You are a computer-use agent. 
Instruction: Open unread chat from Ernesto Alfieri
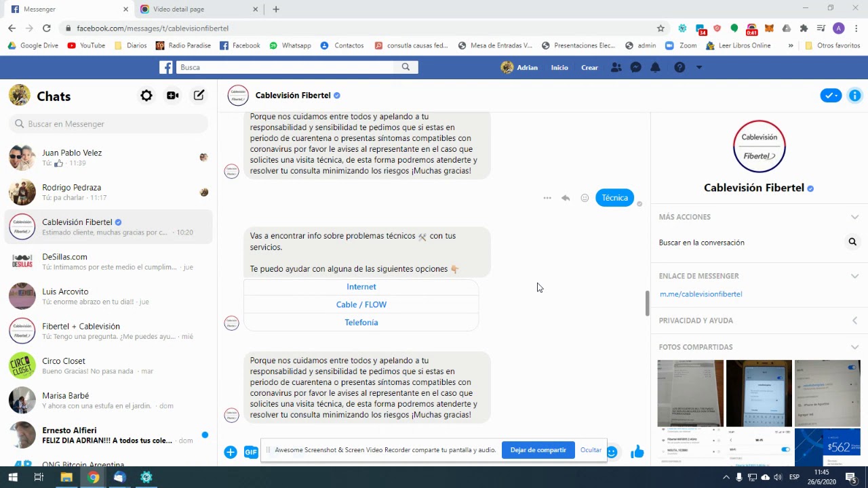[x=108, y=434]
